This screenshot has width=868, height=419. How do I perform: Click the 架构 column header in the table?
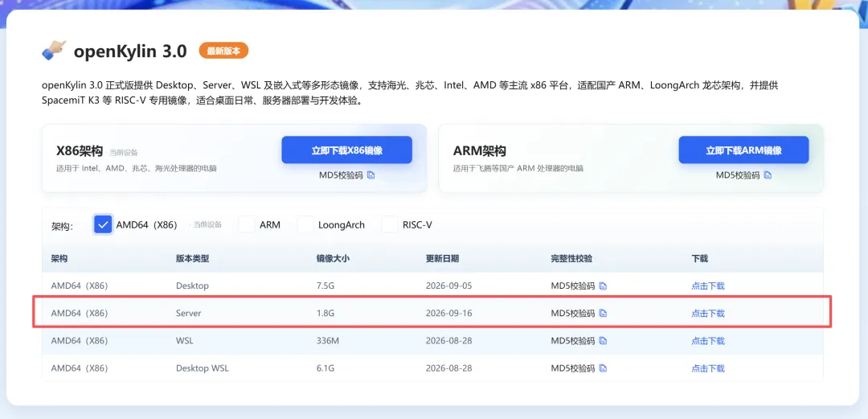tap(59, 259)
